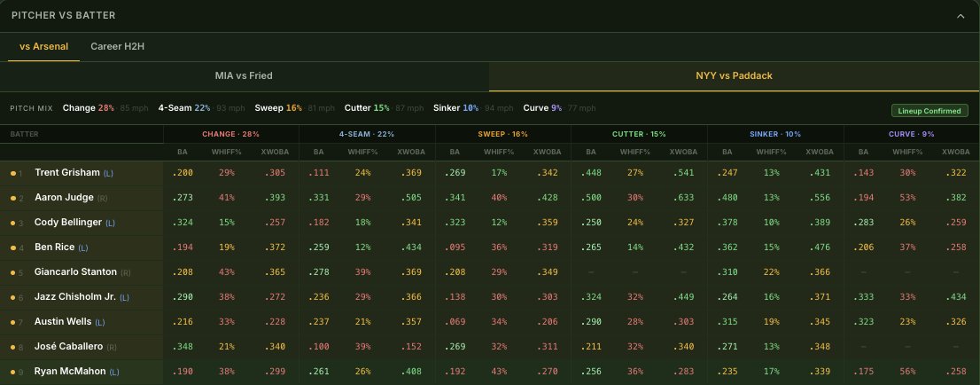980x385 pixels.
Task: Click the Curve 9% pitch mix entry
Action: tap(559, 108)
